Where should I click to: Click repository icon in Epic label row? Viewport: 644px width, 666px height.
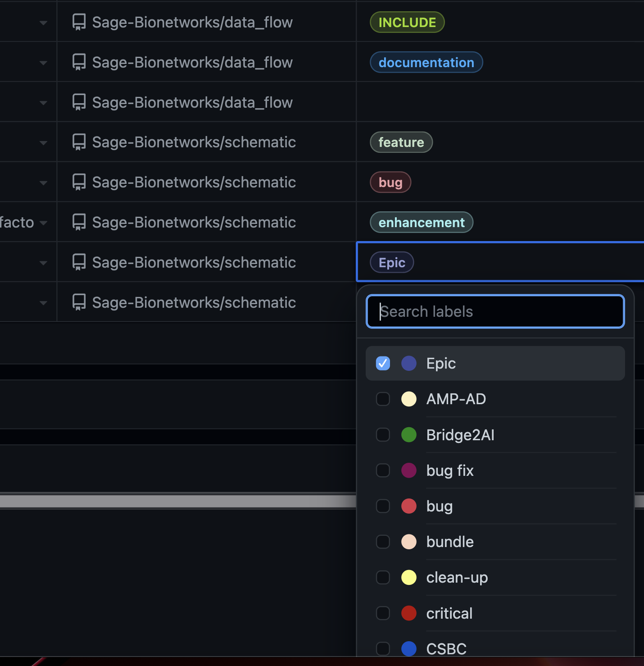pyautogui.click(x=79, y=262)
